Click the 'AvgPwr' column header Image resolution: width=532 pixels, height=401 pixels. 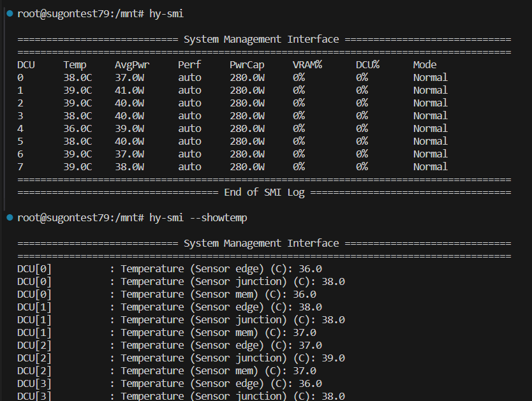pyautogui.click(x=131, y=64)
